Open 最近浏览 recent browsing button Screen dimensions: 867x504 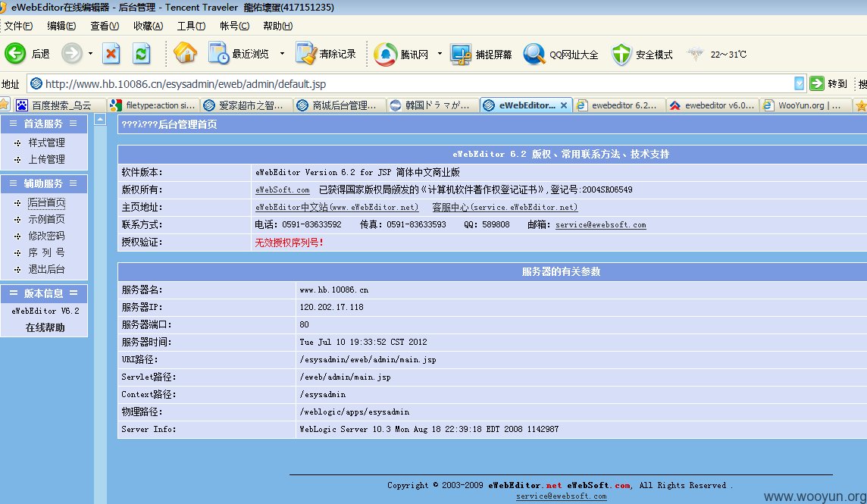(x=238, y=54)
